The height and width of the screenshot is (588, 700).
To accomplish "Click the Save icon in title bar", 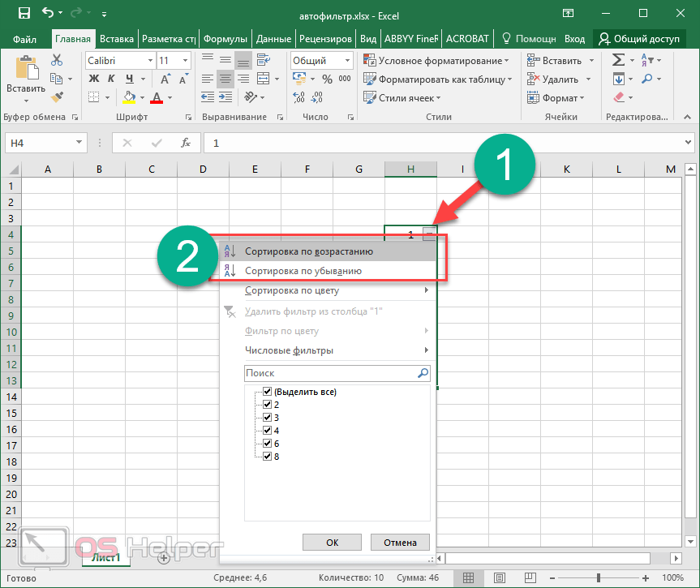I will [24, 13].
